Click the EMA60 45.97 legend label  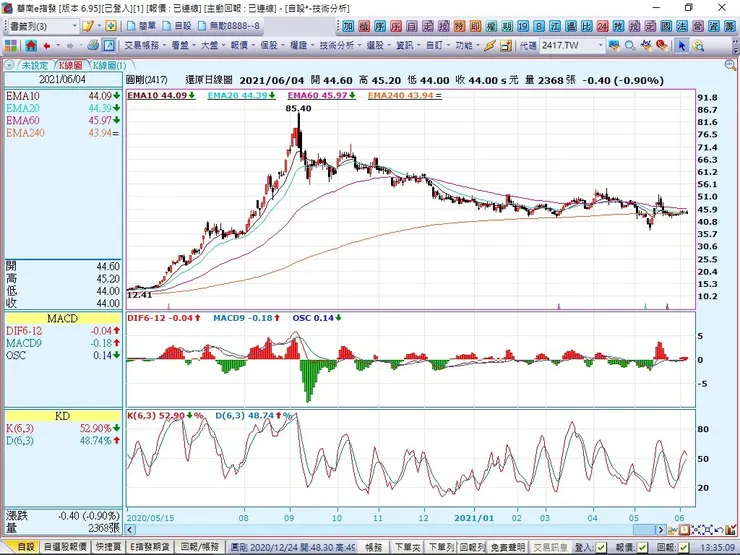tap(321, 95)
